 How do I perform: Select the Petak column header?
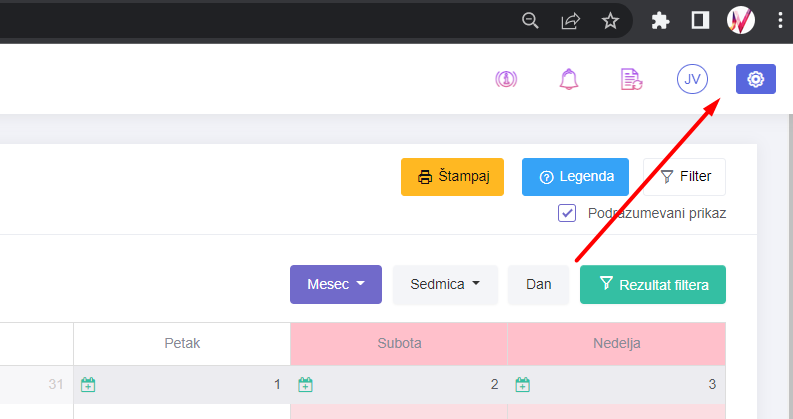[x=182, y=343]
